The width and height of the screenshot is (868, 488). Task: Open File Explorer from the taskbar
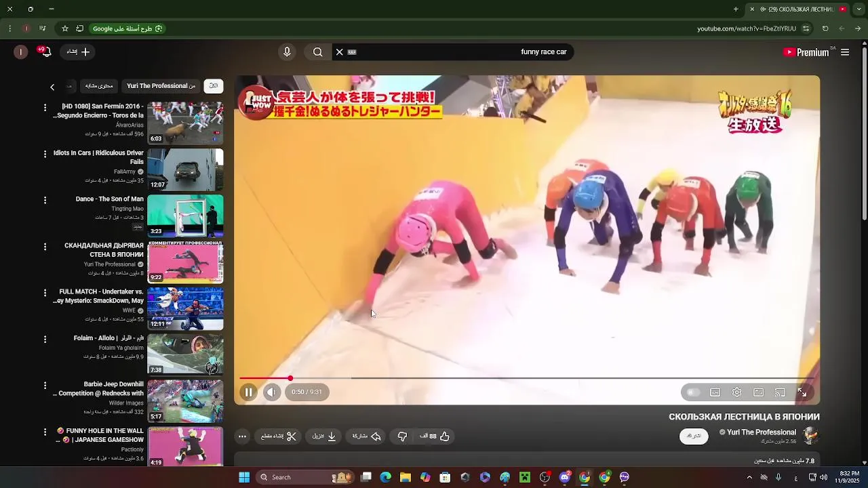[x=406, y=477]
